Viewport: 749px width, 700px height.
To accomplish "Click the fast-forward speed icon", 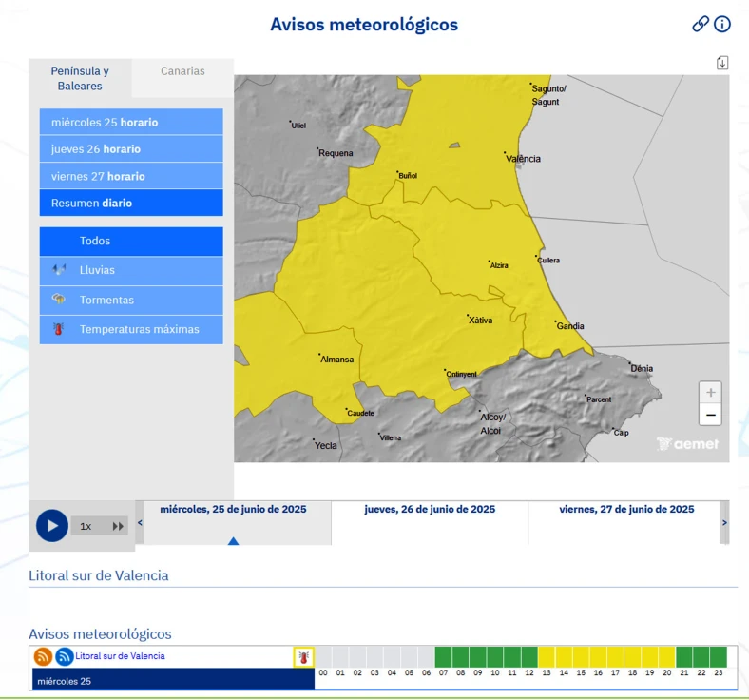I will (x=118, y=526).
